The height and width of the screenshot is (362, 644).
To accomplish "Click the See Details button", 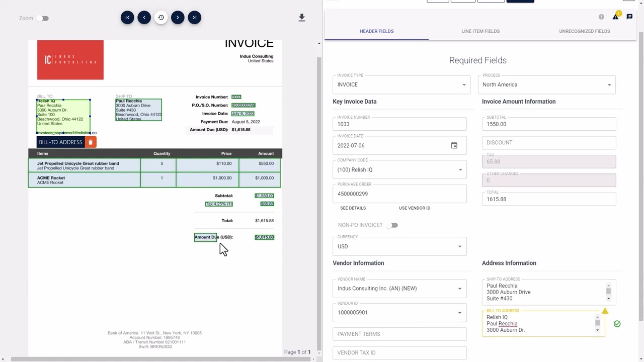I will click(353, 208).
